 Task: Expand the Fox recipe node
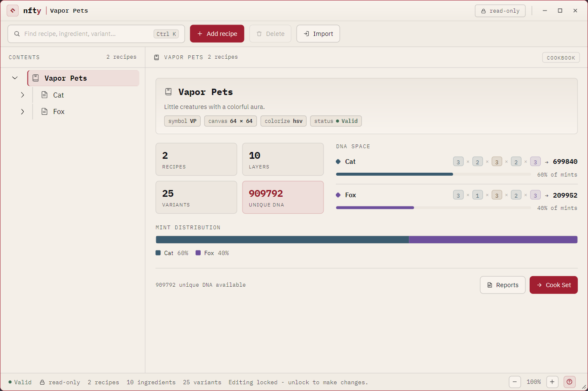(22, 111)
